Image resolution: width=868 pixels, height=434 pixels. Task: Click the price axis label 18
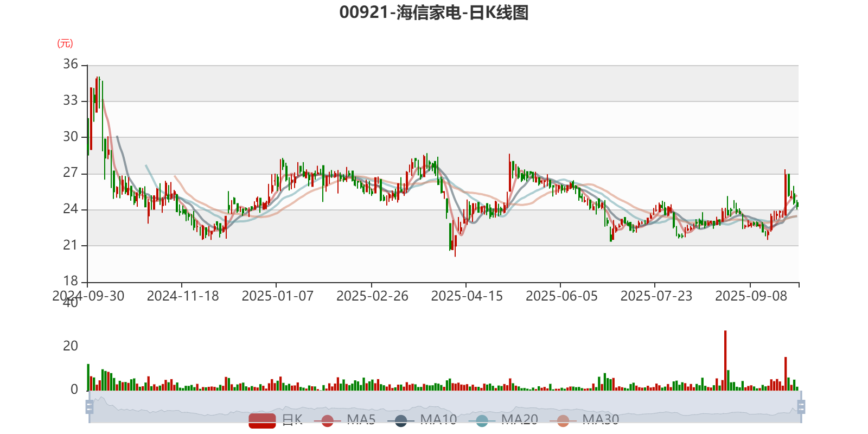71,282
